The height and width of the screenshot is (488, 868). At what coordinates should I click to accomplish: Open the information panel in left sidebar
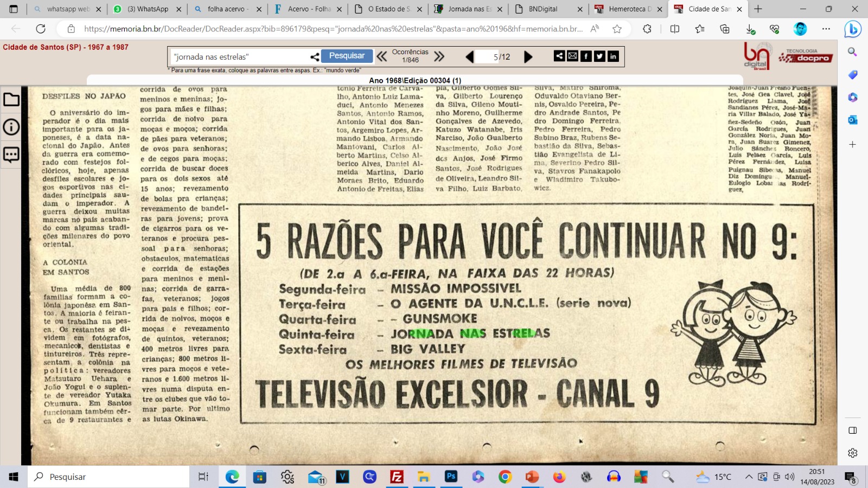pyautogui.click(x=11, y=127)
